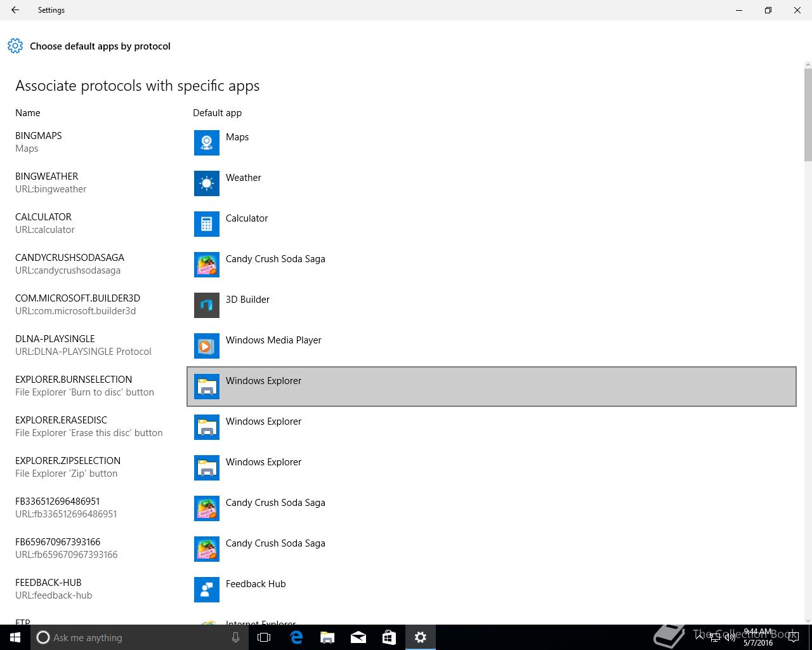Click 'Associate protocols with specific apps' heading
The height and width of the screenshot is (650, 812).
pos(138,86)
